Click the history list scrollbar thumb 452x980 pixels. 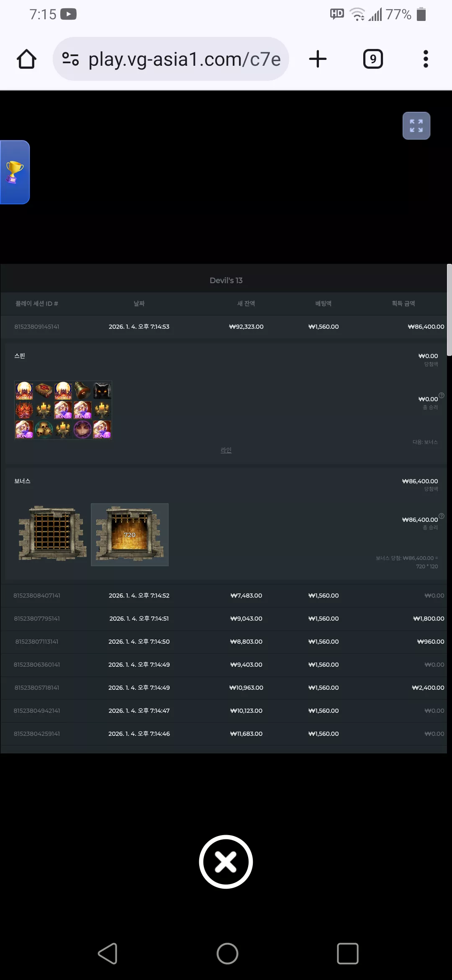(x=449, y=310)
